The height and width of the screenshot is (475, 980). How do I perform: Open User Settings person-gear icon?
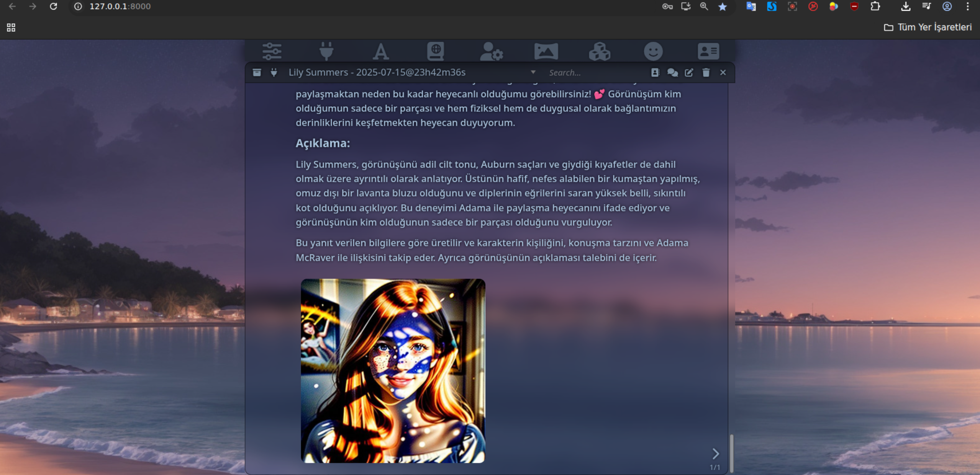[491, 51]
